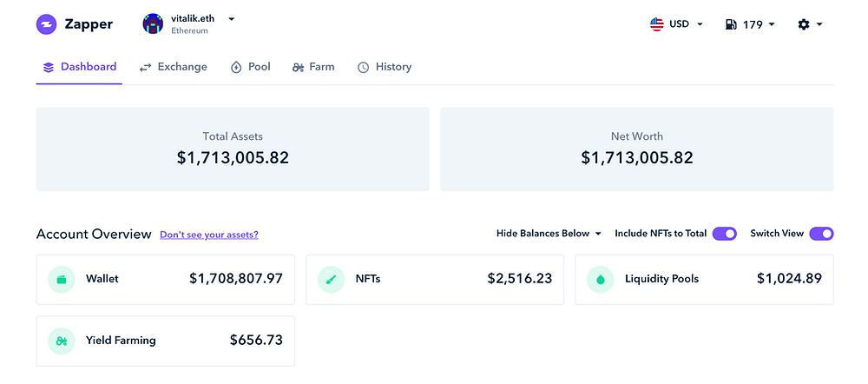Expand the vitalik.eth account dropdown arrow

click(x=232, y=19)
